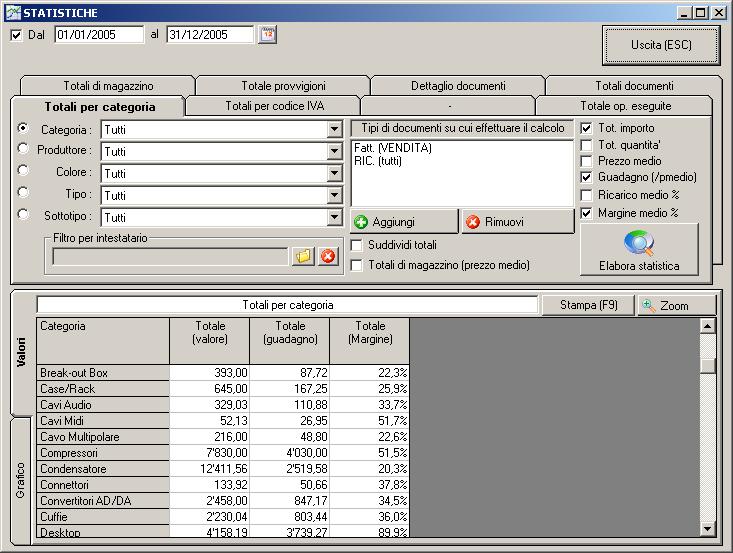Uncheck Tot. importo checkbox
This screenshot has height=553, width=733.
pos(586,128)
